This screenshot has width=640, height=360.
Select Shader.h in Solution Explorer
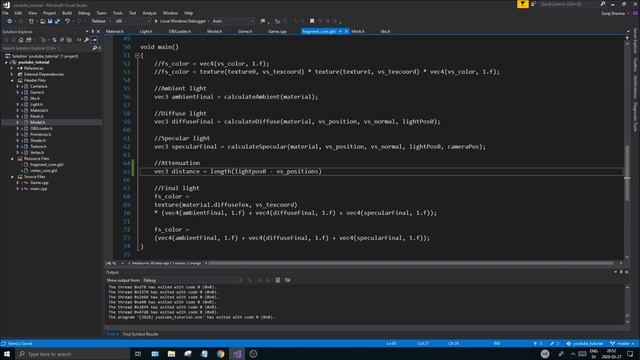pyautogui.click(x=38, y=140)
